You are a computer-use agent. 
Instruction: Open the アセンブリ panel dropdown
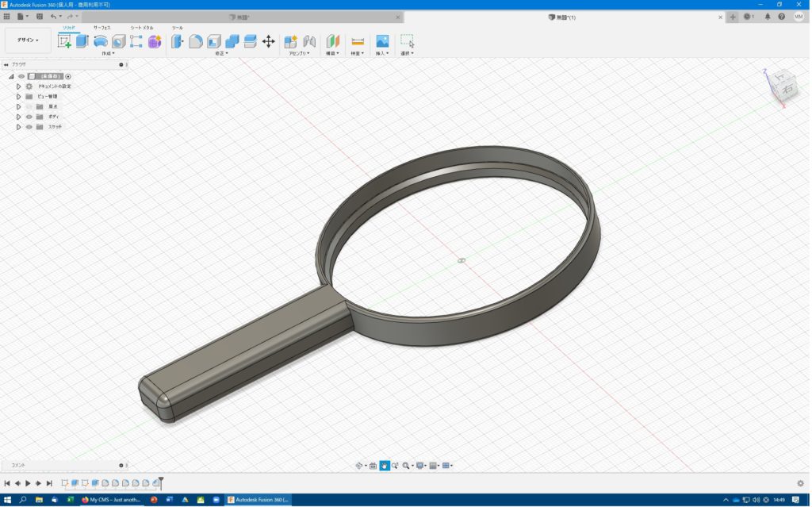pos(299,53)
